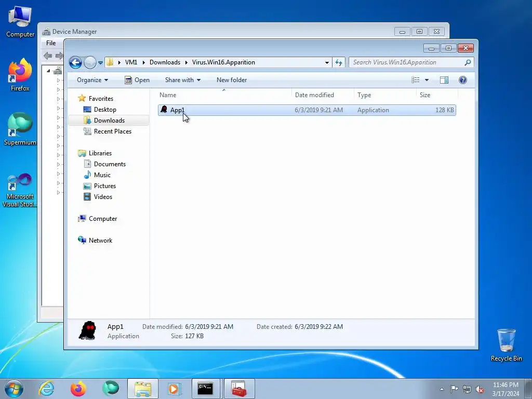
Task: Open the Firefox desktop shortcut
Action: click(x=20, y=75)
